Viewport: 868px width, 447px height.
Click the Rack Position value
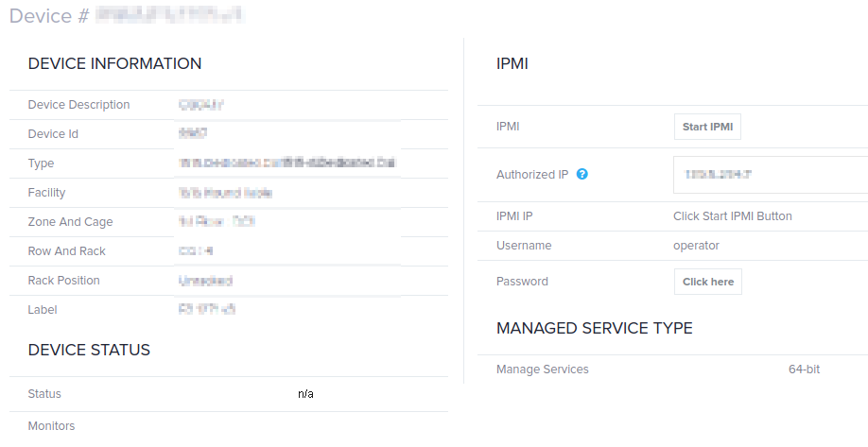point(205,281)
